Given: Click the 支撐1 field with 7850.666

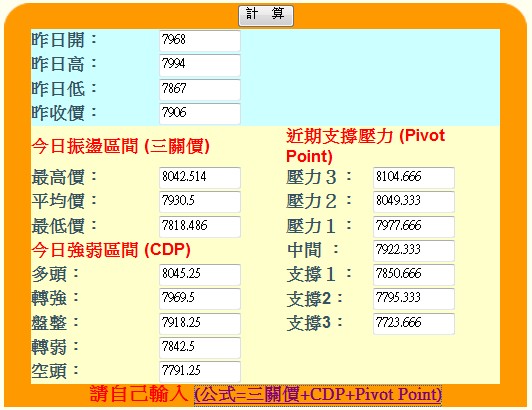Looking at the screenshot, I should (x=414, y=275).
